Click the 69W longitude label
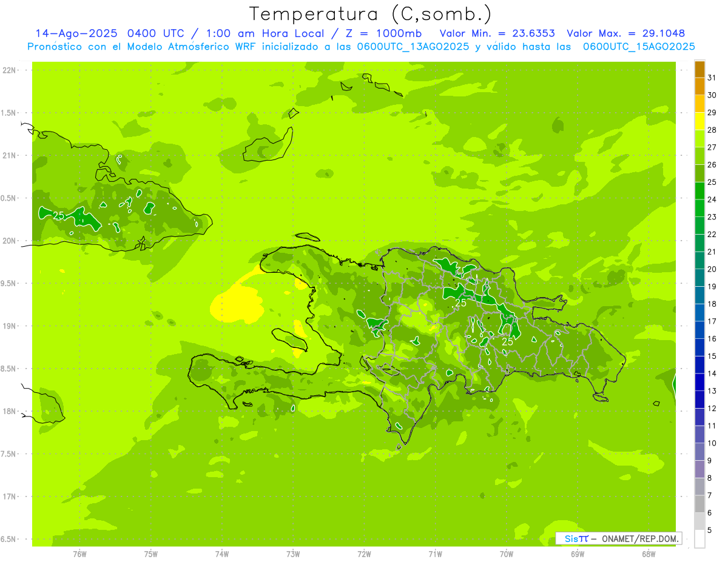Image resolution: width=728 pixels, height=562 pixels. pos(578,554)
